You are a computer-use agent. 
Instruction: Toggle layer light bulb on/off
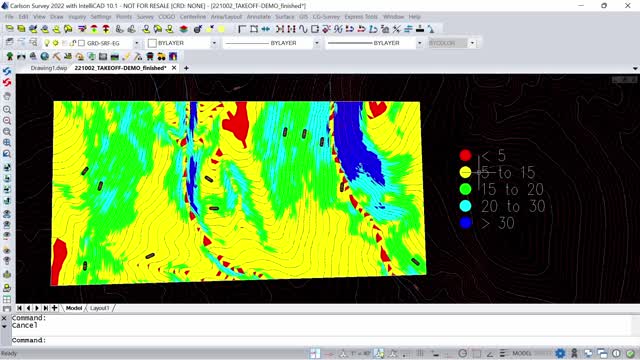[x=47, y=43]
